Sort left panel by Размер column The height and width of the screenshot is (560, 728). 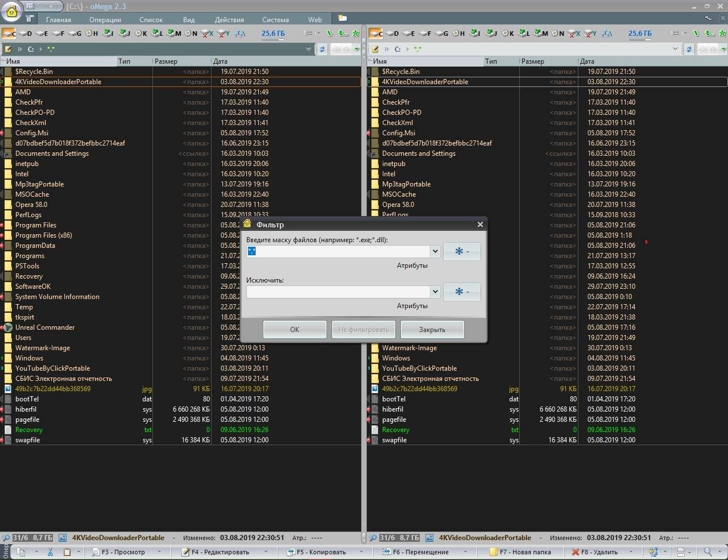[182, 61]
